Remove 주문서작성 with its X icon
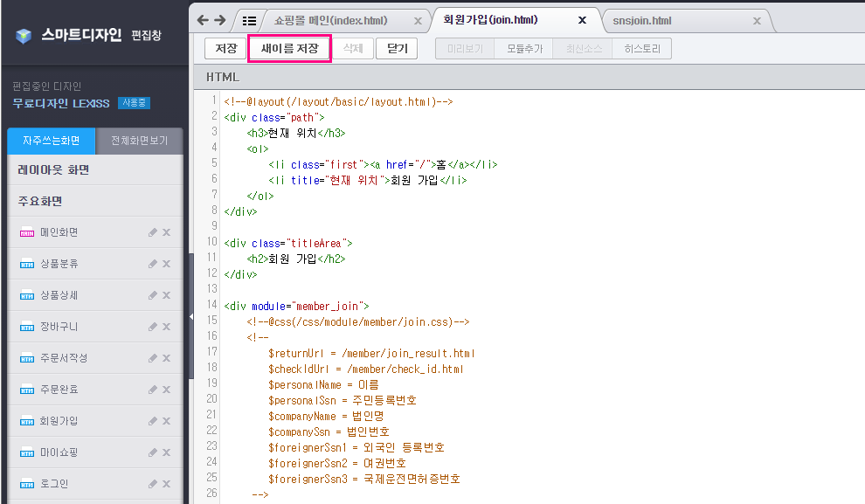This screenshot has height=504, width=865. (166, 358)
